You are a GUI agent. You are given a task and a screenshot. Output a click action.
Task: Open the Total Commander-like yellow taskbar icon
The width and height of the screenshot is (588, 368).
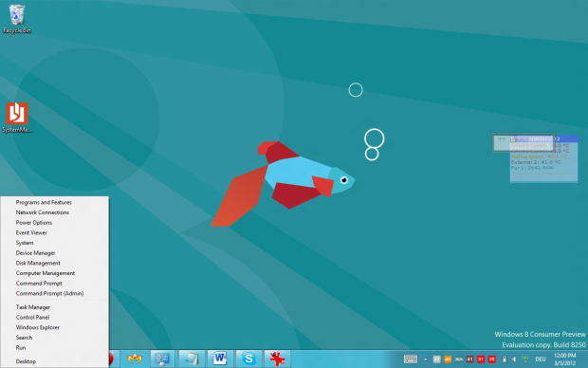pyautogui.click(x=135, y=359)
